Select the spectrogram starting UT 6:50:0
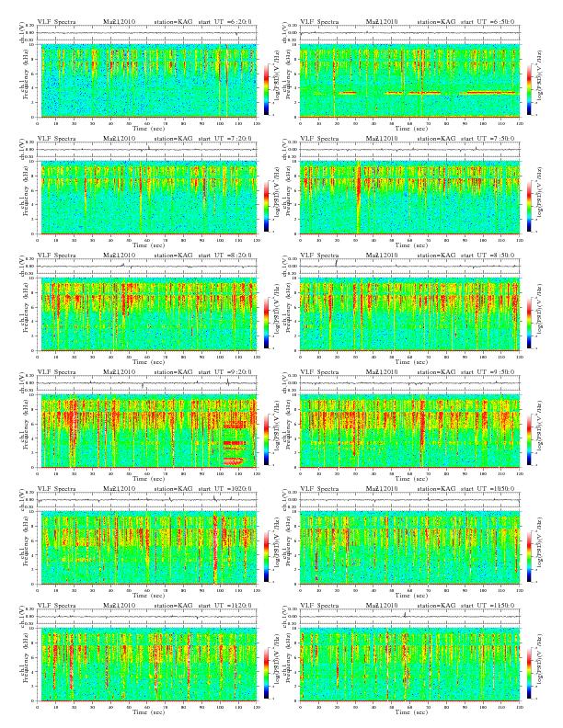This screenshot has height=728, width=563. click(x=409, y=81)
